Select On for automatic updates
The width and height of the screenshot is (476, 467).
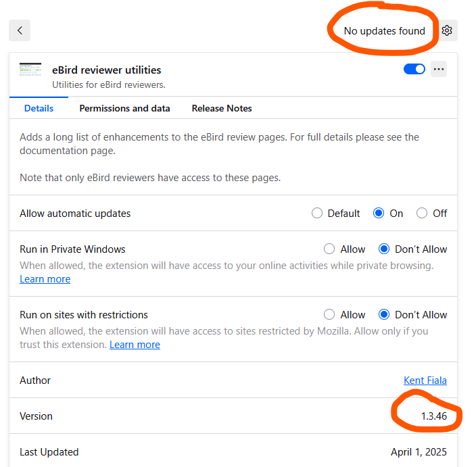pos(379,214)
